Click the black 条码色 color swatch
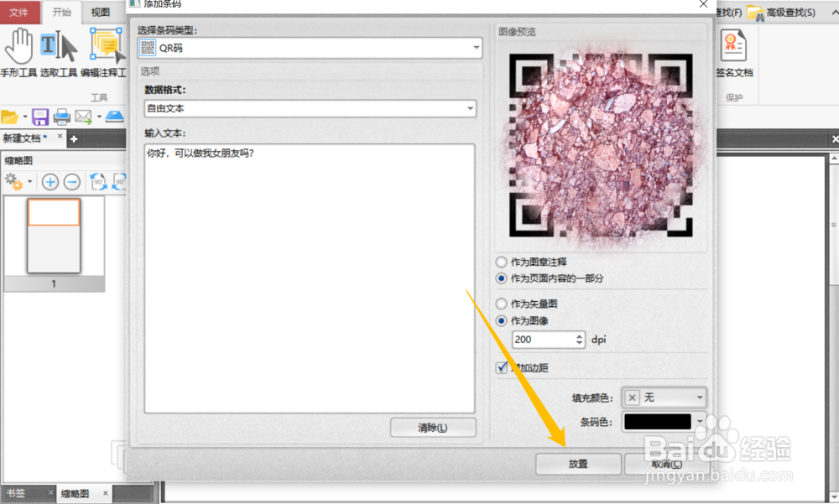The image size is (839, 504). (658, 422)
